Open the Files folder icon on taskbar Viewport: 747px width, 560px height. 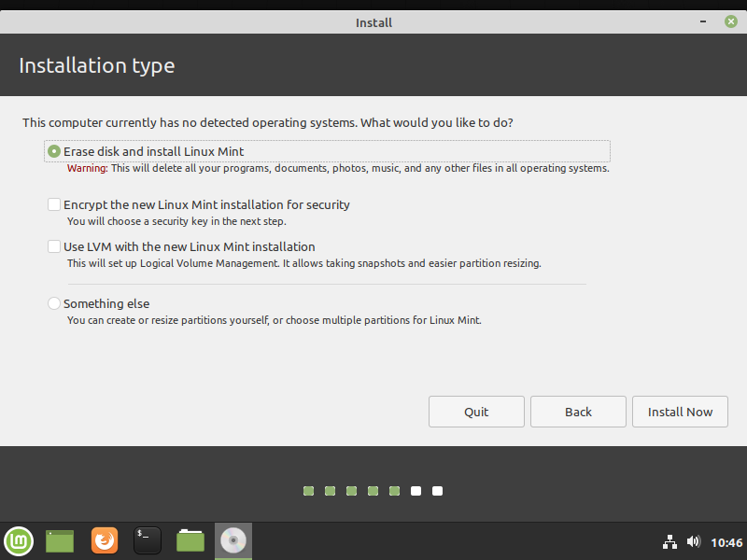pyautogui.click(x=190, y=541)
